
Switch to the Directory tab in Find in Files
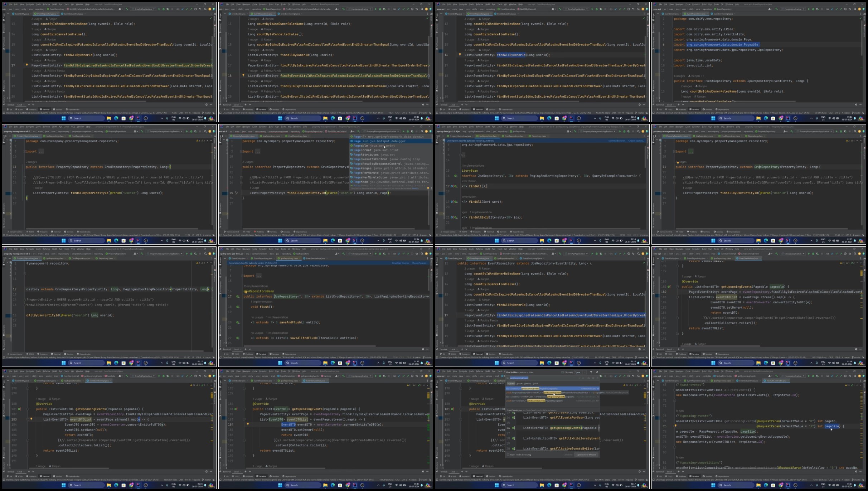pyautogui.click(x=528, y=383)
